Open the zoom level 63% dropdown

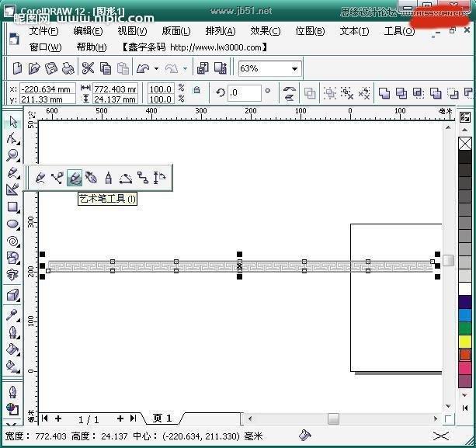294,68
